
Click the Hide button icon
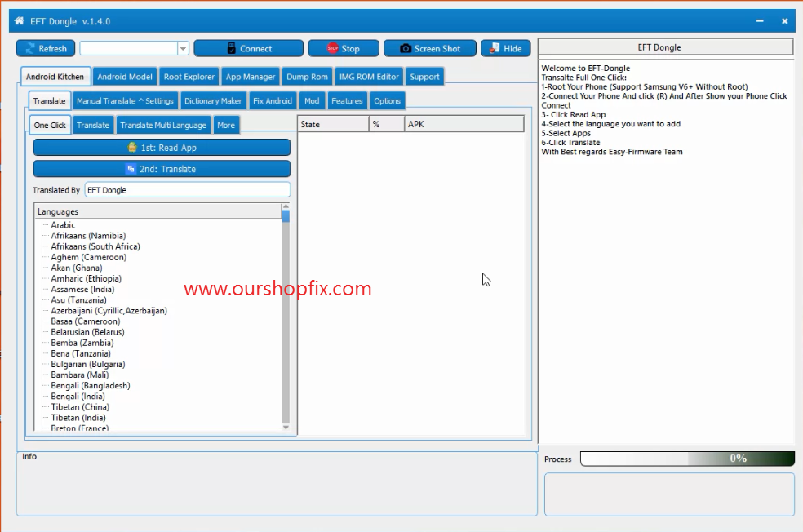(x=495, y=48)
